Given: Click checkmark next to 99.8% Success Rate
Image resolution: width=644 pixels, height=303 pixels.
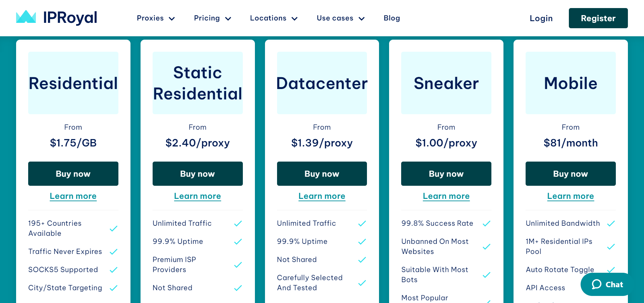Looking at the screenshot, I should (486, 223).
